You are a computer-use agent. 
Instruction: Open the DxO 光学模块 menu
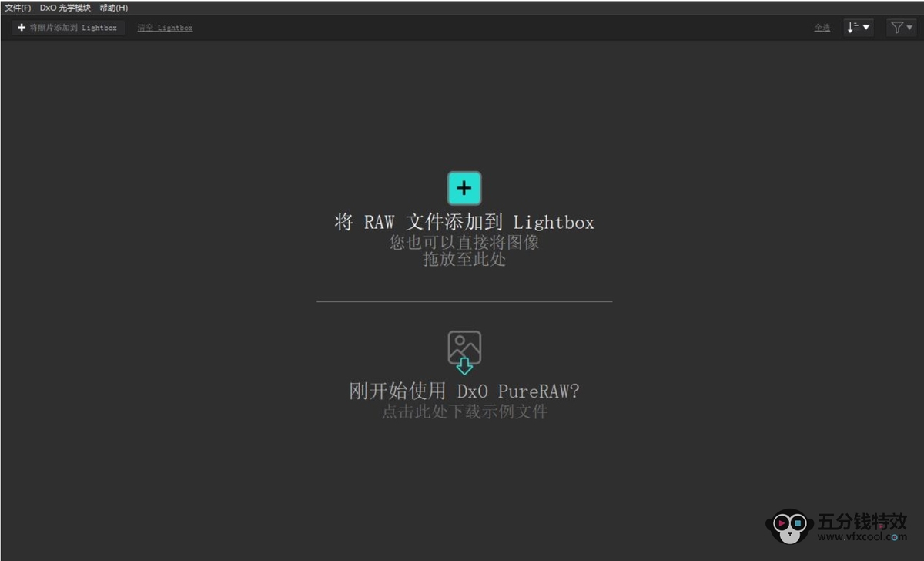tap(65, 8)
